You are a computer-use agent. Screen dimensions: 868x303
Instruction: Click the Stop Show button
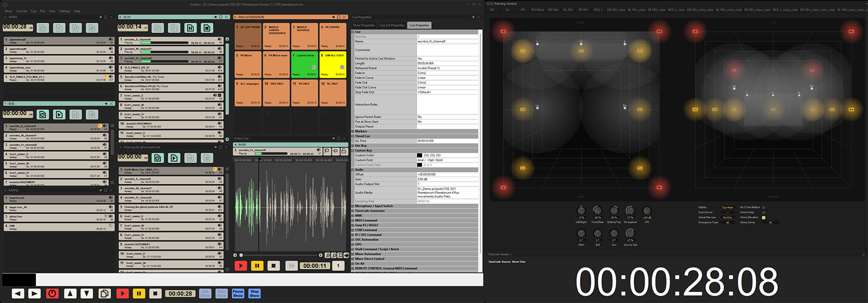click(x=254, y=293)
